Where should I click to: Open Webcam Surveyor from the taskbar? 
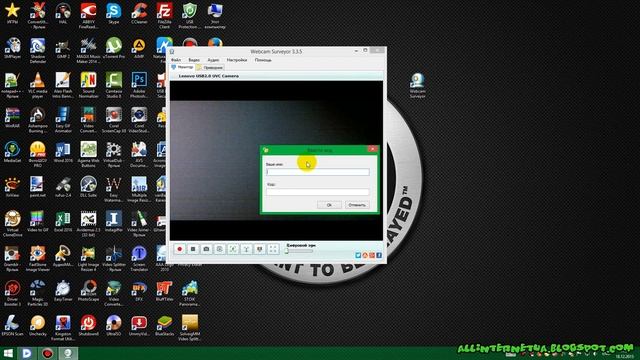tap(68, 353)
